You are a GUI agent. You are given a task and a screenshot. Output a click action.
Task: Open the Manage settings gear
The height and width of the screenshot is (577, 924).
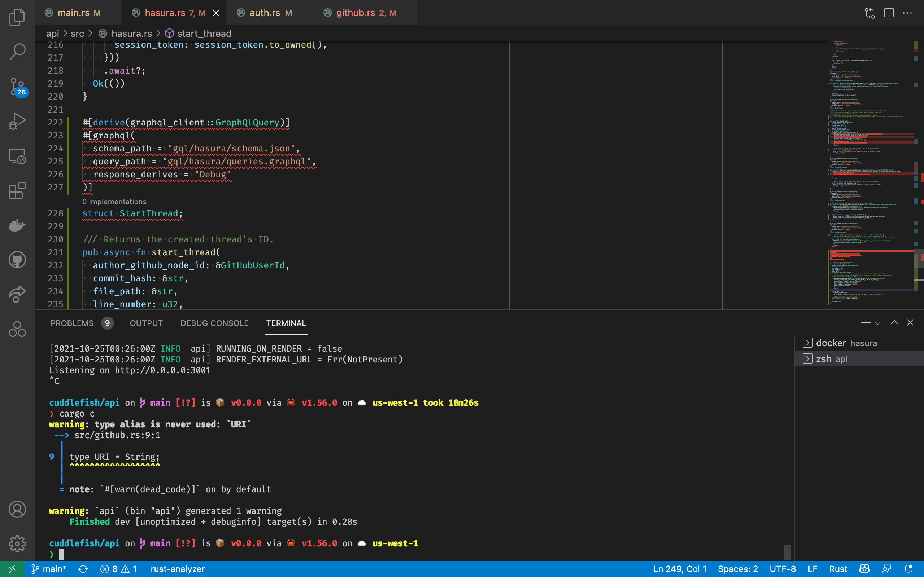coord(17,543)
